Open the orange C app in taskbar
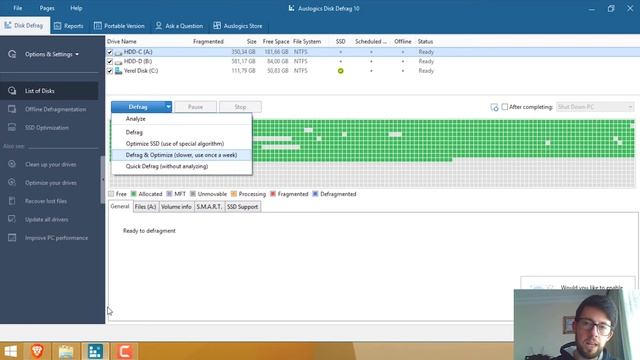Viewport: 640px width, 360px height. click(124, 351)
